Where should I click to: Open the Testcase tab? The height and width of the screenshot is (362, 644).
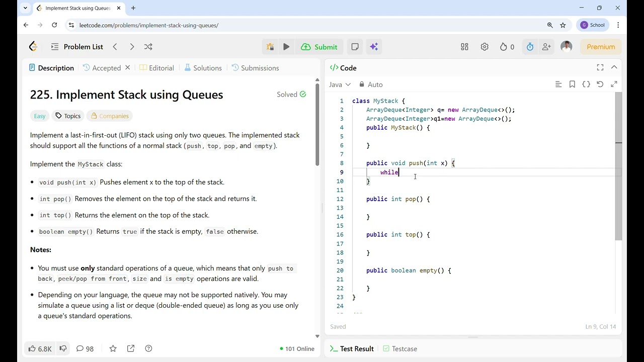400,348
